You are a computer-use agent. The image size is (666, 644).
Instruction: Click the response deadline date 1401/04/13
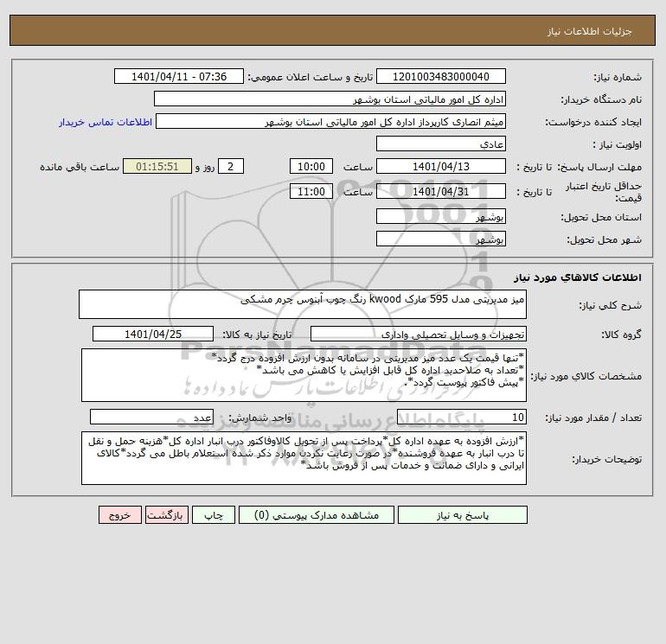441,167
